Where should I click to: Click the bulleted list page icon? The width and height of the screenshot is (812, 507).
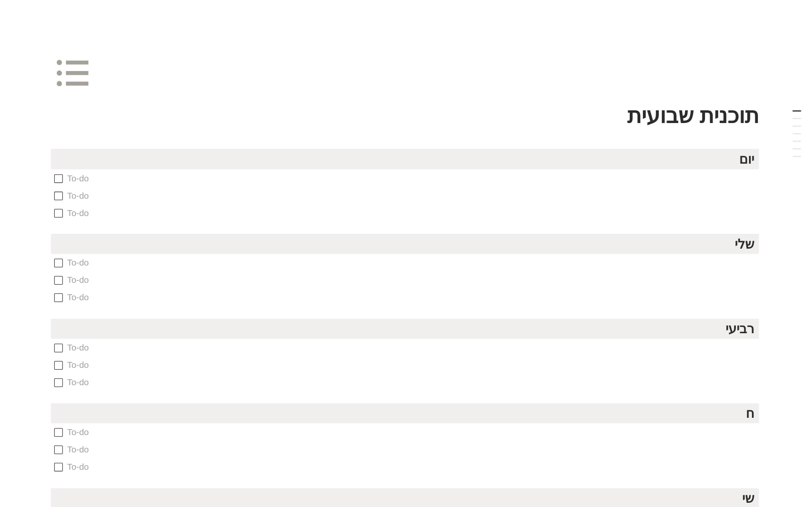(73, 73)
